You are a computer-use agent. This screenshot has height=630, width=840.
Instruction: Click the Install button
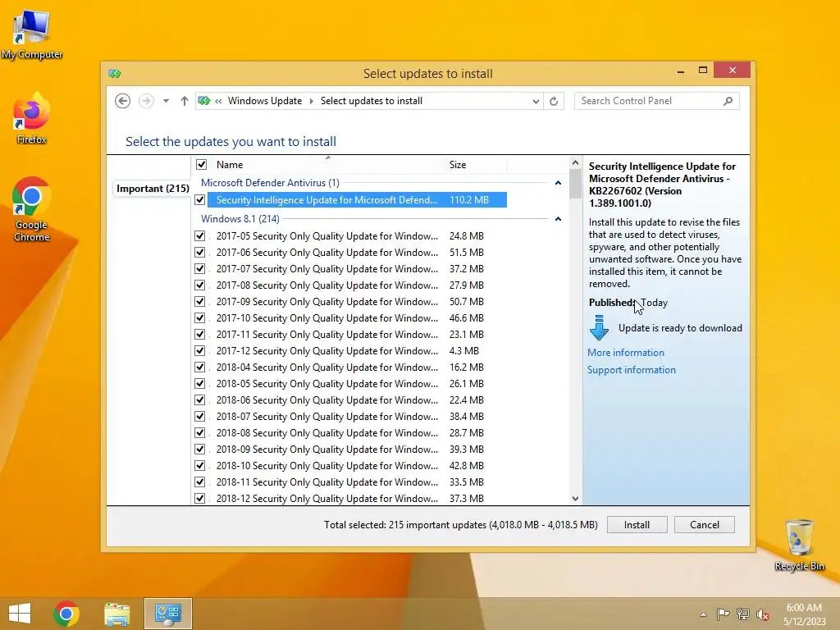click(637, 525)
